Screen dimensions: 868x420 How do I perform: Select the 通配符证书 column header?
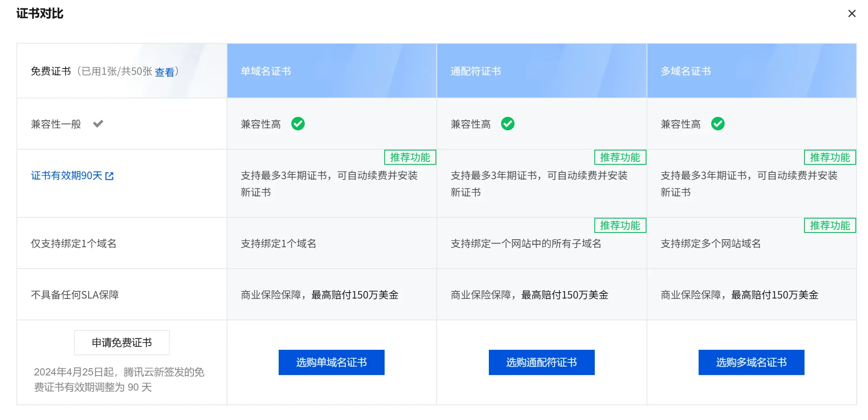(x=541, y=71)
